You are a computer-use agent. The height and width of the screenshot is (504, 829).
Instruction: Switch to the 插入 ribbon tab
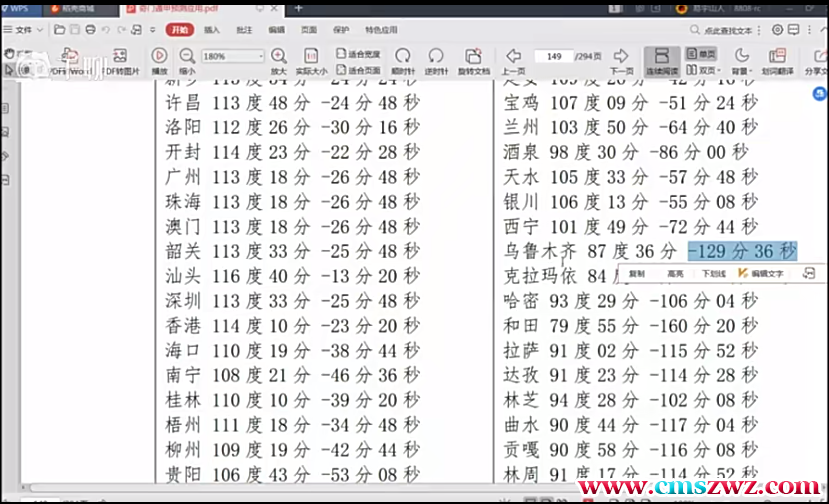(x=212, y=30)
